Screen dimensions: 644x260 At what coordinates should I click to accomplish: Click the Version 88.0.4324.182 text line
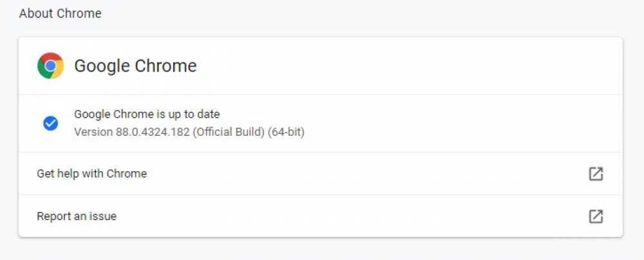[189, 133]
